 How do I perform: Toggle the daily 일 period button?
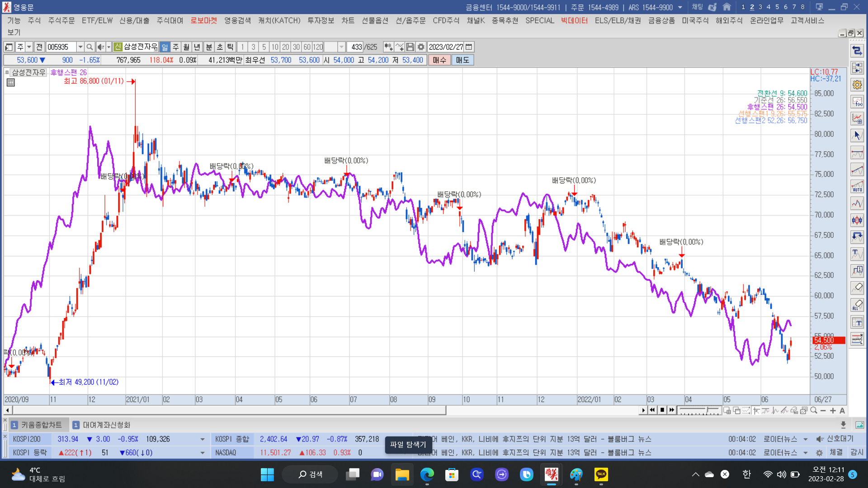pos(165,47)
